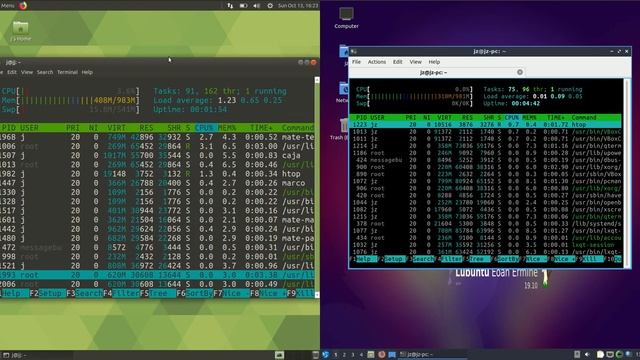Image resolution: width=640 pixels, height=360 pixels.
Task: Select the jz@jz-pc tab in QTerminal
Action: (438, 72)
